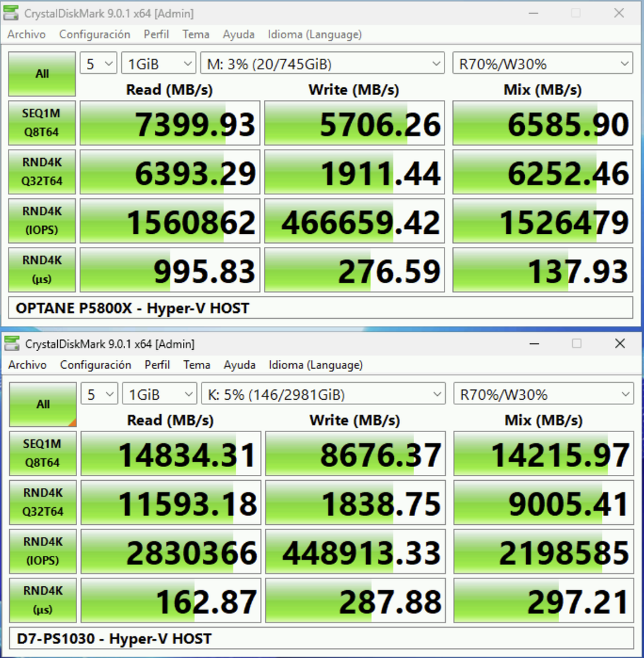644x658 pixels.
Task: Open drive dropdown K: 5% (146/2981GiB)
Action: point(323,395)
